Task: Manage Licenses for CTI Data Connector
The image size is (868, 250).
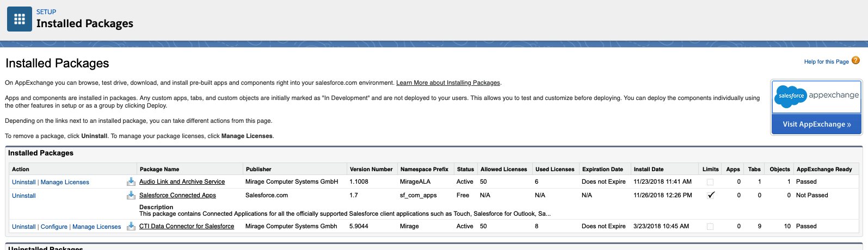Action: [97, 227]
